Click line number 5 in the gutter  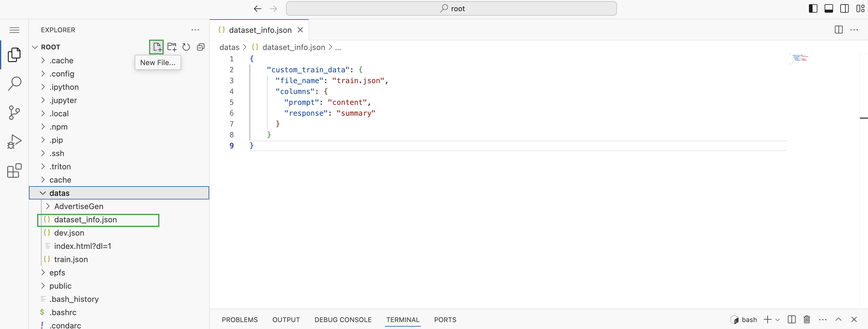click(231, 102)
